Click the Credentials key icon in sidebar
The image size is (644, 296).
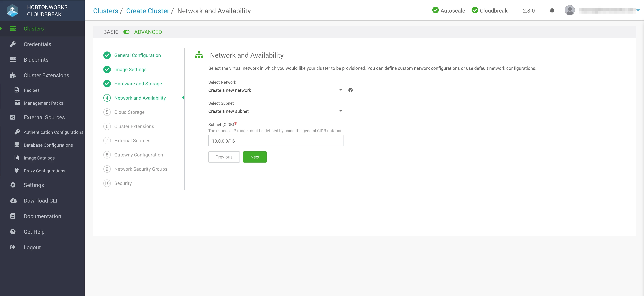[x=13, y=44]
